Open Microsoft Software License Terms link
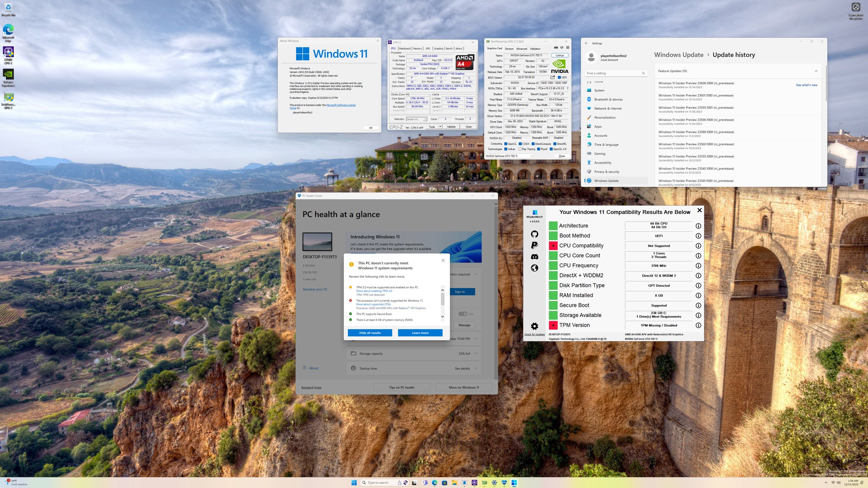 pos(341,105)
